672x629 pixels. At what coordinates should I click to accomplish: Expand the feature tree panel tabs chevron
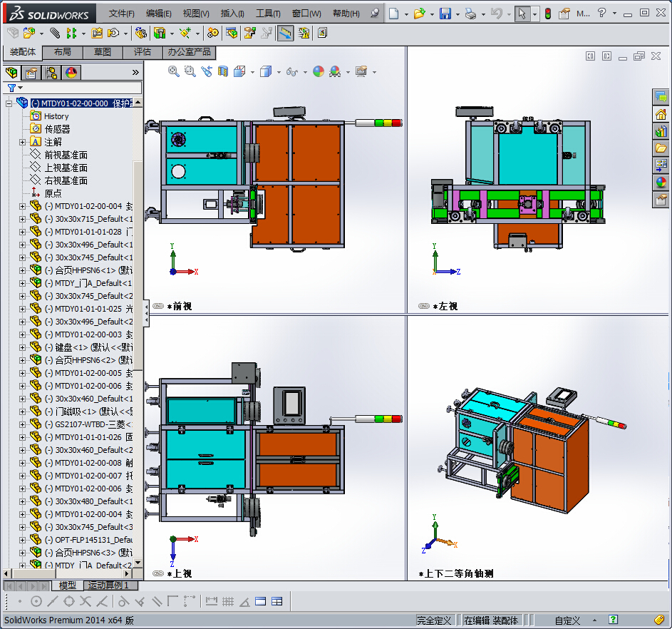pos(135,73)
